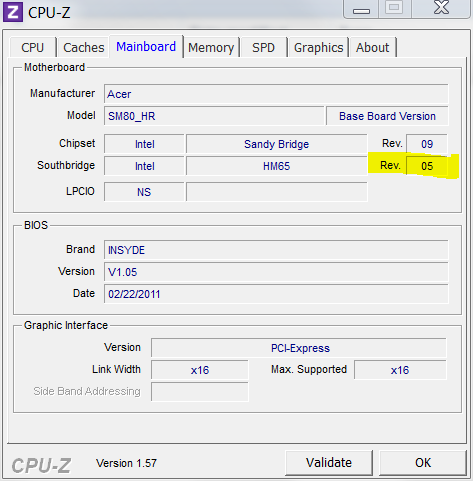Viewport: 473px width, 481px height.
Task: Click the Manufacturer field showing Acer
Action: pyautogui.click(x=276, y=94)
